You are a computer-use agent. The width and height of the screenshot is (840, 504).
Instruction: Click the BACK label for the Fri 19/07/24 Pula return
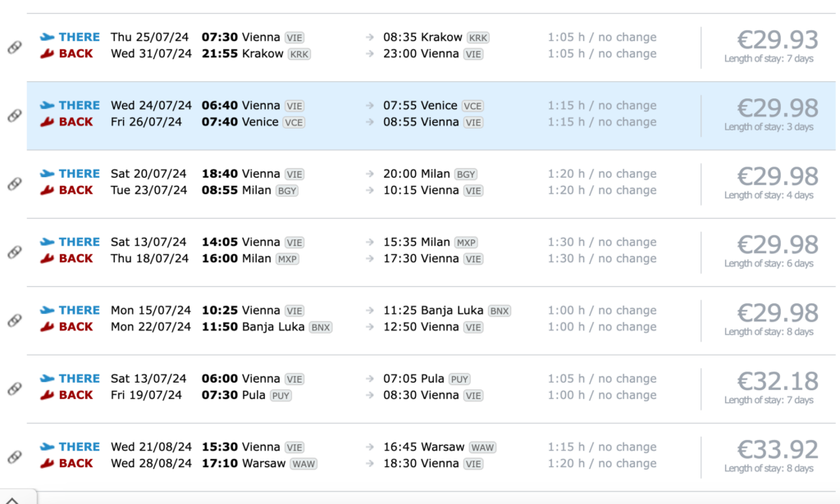point(75,395)
